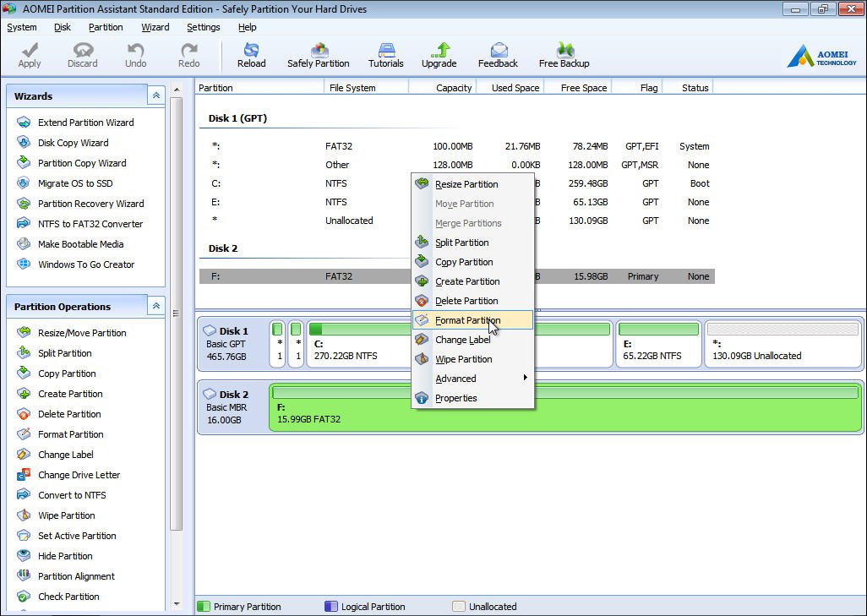The width and height of the screenshot is (867, 616).
Task: Select the 130.09GB Unallocated block
Action: (782, 345)
